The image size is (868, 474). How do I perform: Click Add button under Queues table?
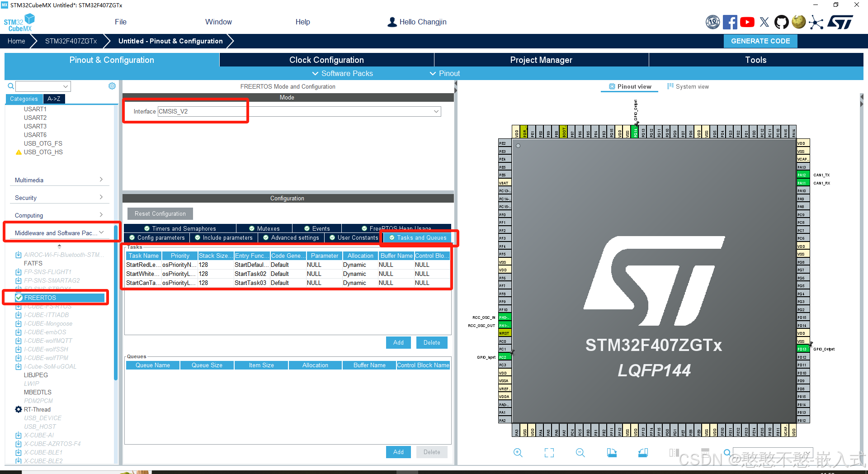click(398, 452)
